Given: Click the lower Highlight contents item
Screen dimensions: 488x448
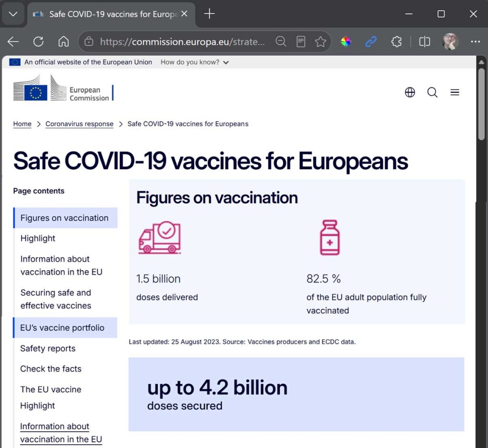Looking at the screenshot, I should [x=37, y=406].
